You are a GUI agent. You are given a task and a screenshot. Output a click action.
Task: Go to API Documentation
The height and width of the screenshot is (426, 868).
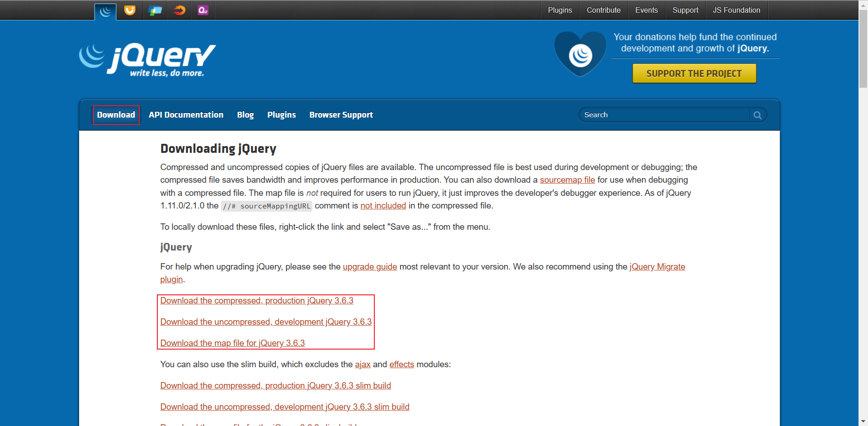[186, 115]
